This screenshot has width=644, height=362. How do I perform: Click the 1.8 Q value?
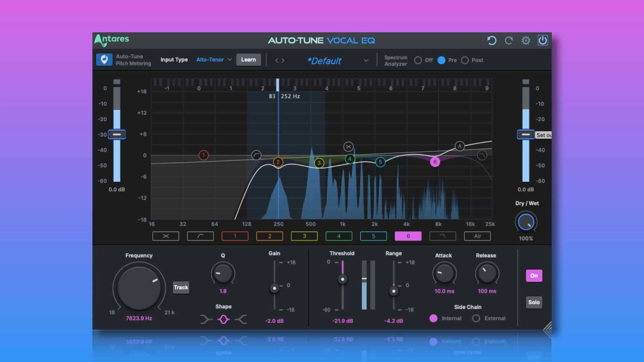[223, 291]
